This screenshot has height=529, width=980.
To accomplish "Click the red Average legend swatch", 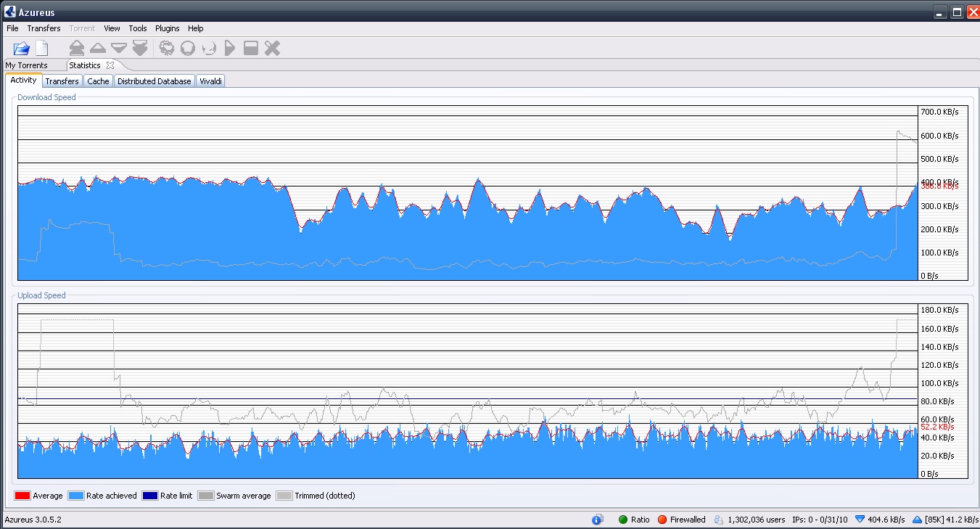I will point(22,496).
